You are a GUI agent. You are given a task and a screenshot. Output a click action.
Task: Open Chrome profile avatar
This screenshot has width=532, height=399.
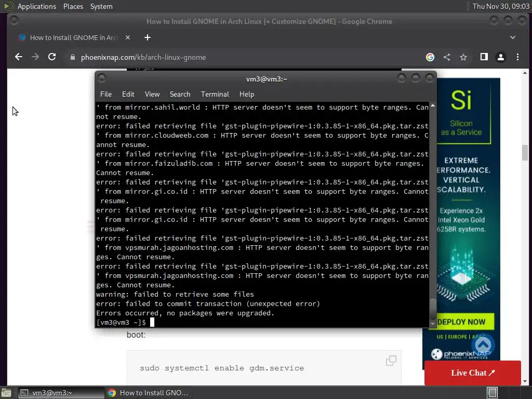501,57
